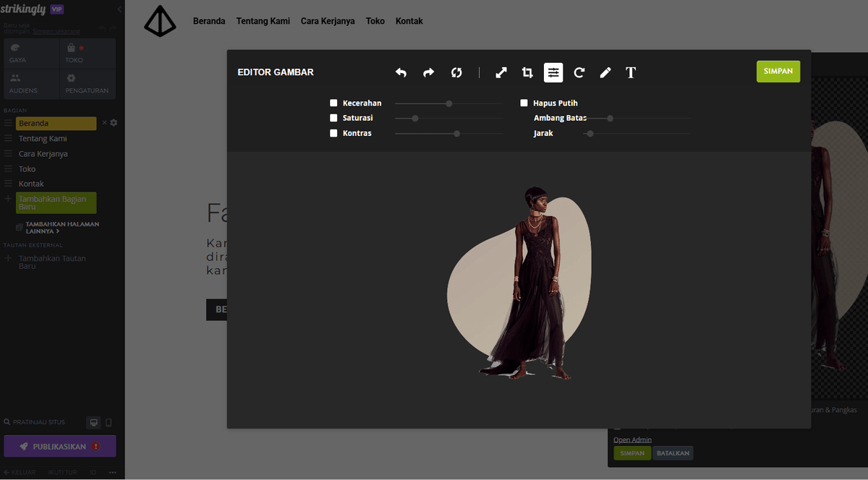Enable the Saturasi adjustment checkbox

[333, 118]
